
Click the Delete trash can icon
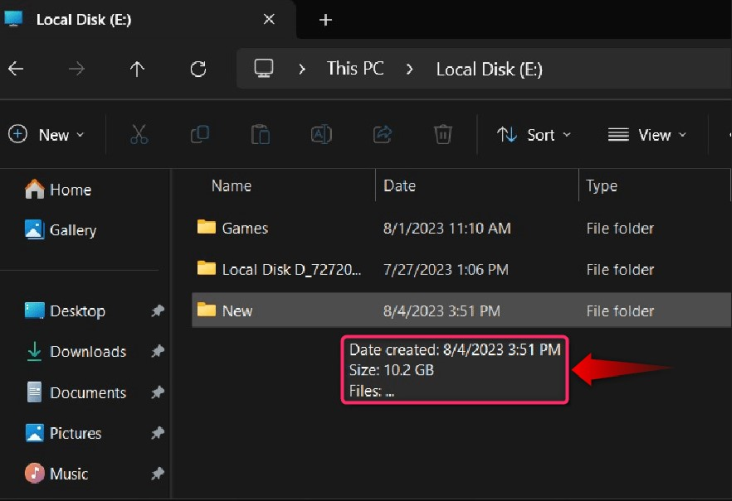[x=443, y=134]
